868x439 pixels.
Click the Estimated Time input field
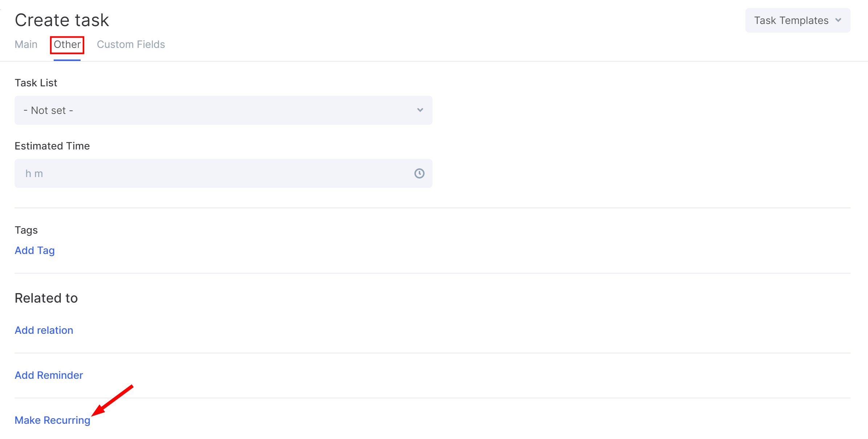click(223, 173)
